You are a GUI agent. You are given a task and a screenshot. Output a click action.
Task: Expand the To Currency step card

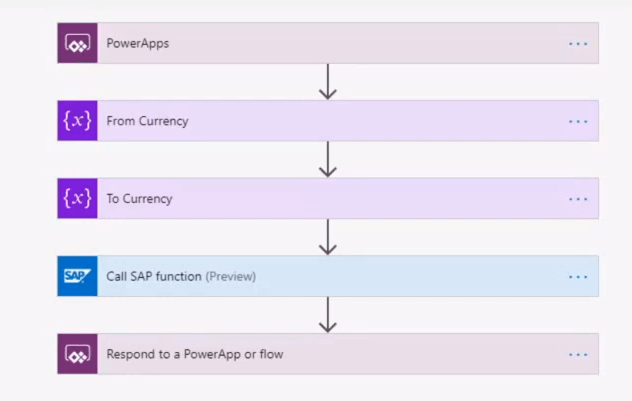pos(330,199)
